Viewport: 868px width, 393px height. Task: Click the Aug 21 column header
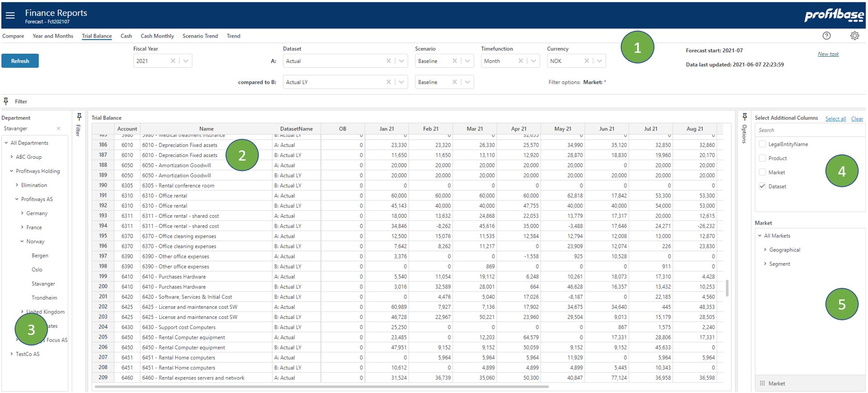point(695,129)
